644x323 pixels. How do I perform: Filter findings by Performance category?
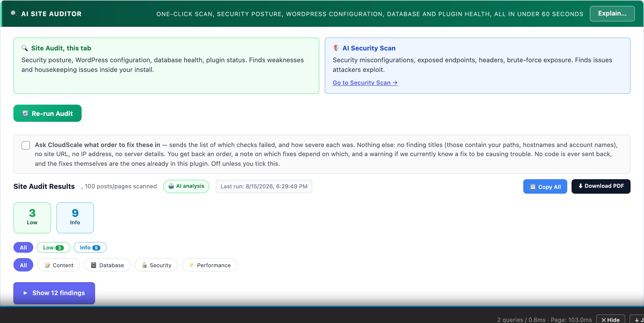[x=210, y=265]
